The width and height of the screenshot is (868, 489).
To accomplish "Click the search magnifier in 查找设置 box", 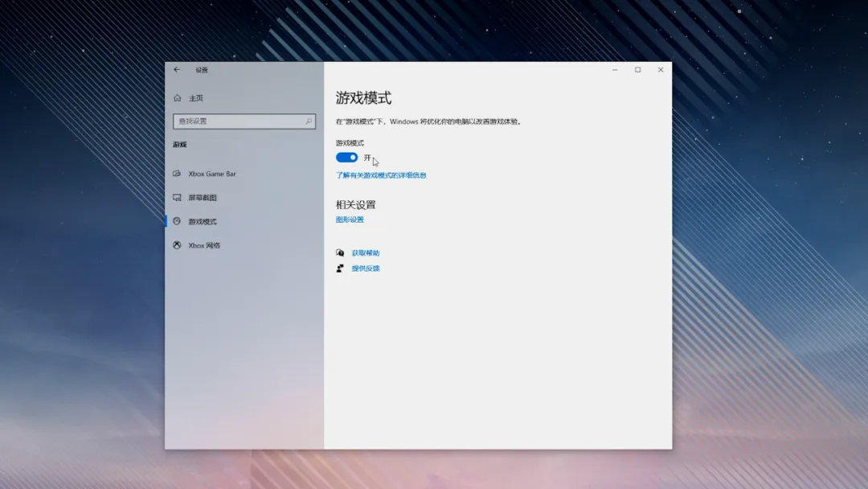I will 308,121.
